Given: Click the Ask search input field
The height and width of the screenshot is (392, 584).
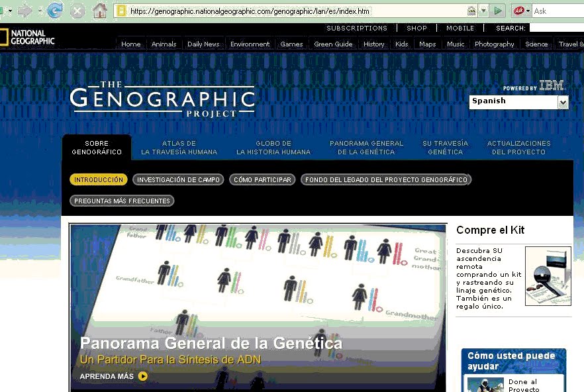Looking at the screenshot, I should (558, 11).
